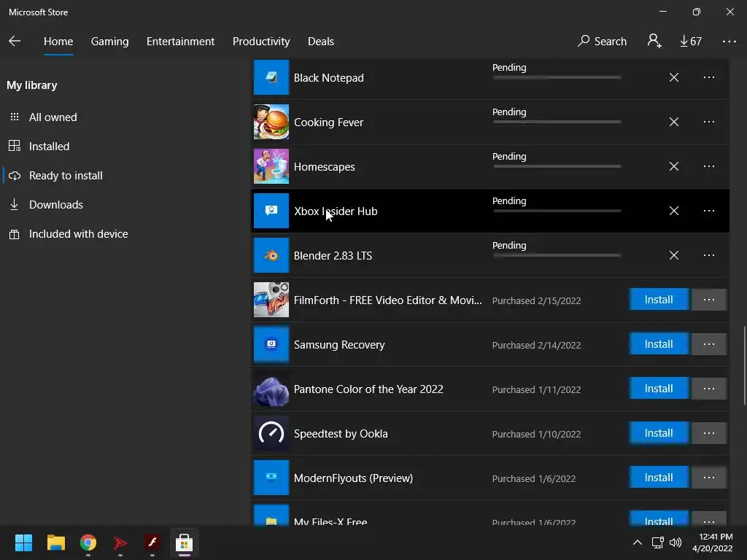Image resolution: width=747 pixels, height=560 pixels.
Task: Show hidden system tray icons
Action: 638,542
